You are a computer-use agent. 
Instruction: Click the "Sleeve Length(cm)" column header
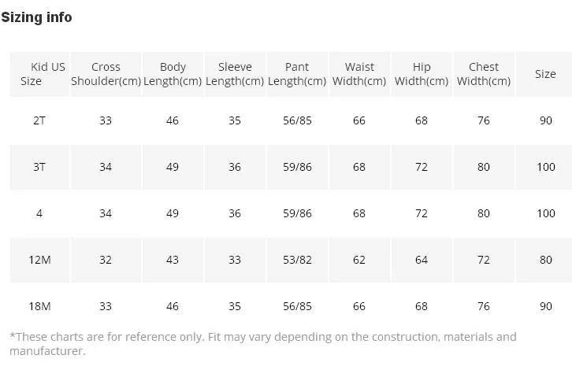click(x=235, y=74)
